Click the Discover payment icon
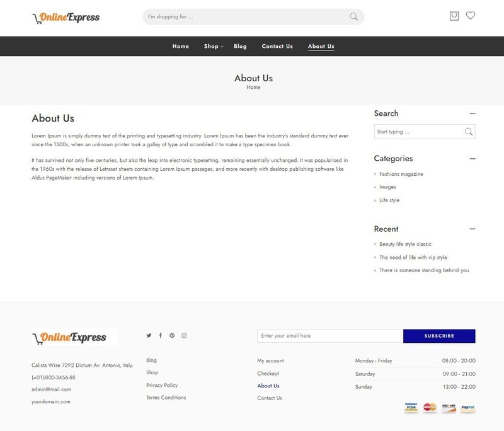Image resolution: width=504 pixels, height=431 pixels. click(449, 408)
